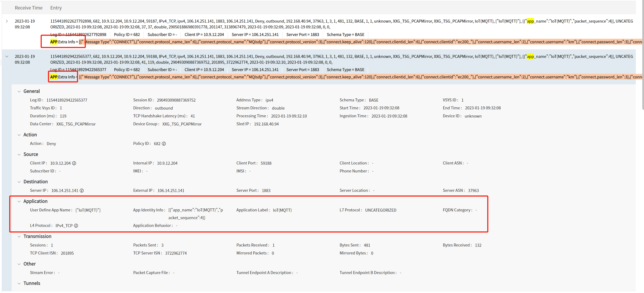Toggle the Tunnels section chevron

[19, 284]
